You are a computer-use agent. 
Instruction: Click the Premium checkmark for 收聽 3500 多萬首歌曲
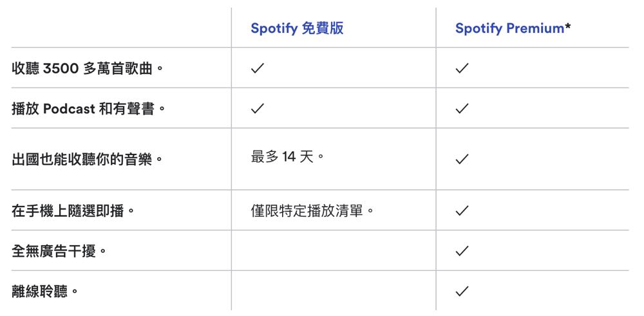(x=462, y=68)
